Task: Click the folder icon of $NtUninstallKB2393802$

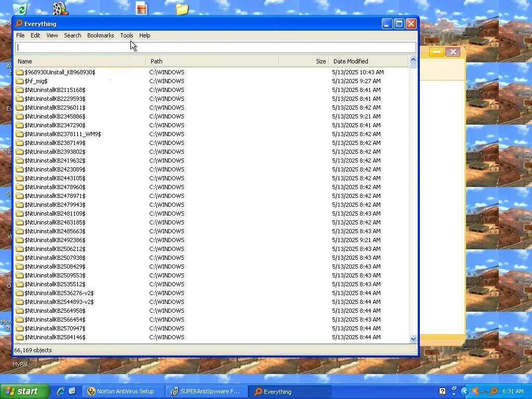Action: tap(20, 152)
